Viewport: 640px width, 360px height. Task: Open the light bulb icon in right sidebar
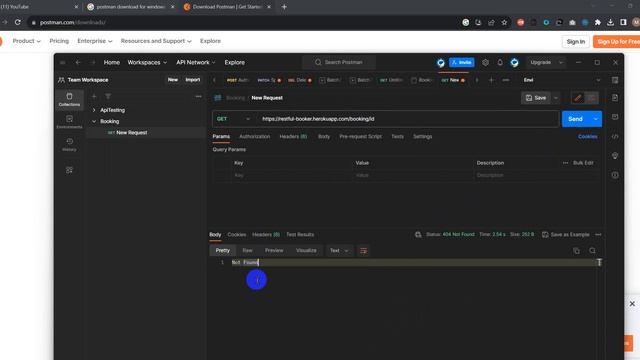(x=615, y=156)
